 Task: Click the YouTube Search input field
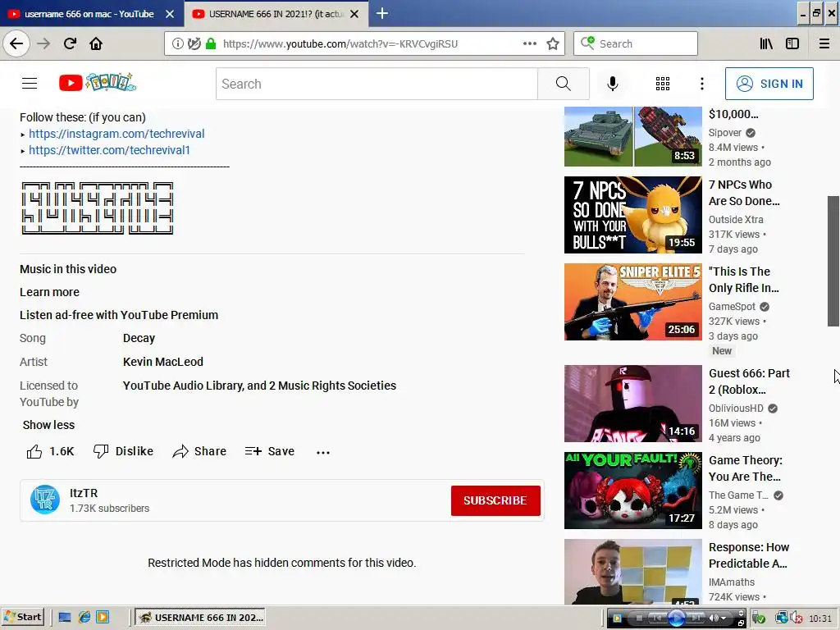377,84
